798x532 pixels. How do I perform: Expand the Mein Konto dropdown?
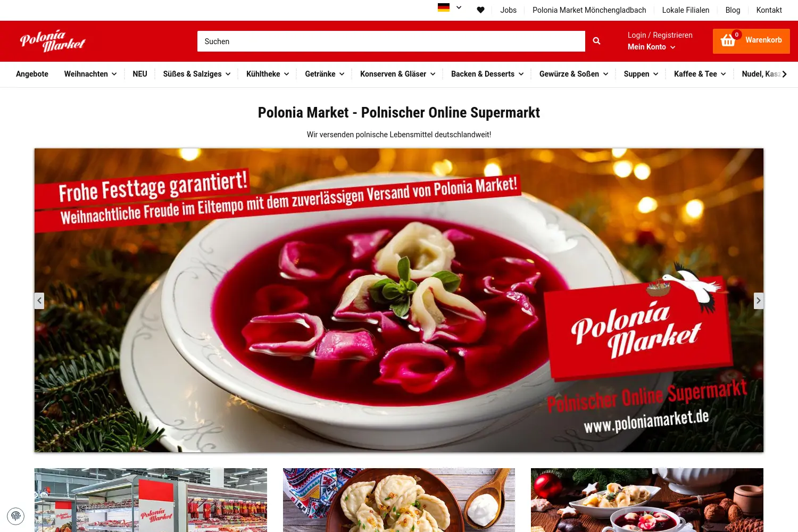click(651, 47)
